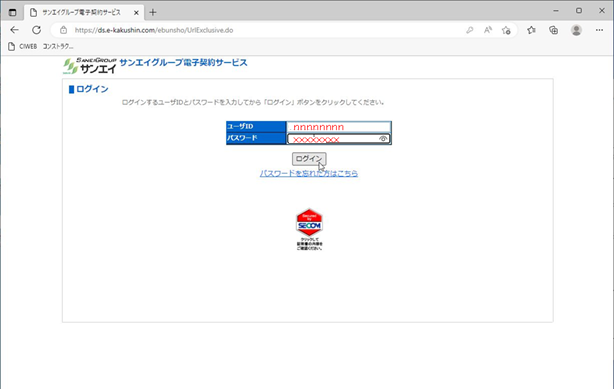
Task: Open a new tab with plus button
Action: [153, 13]
